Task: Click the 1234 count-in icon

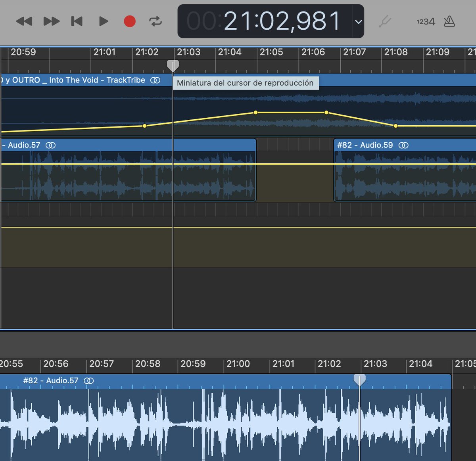Action: (425, 22)
